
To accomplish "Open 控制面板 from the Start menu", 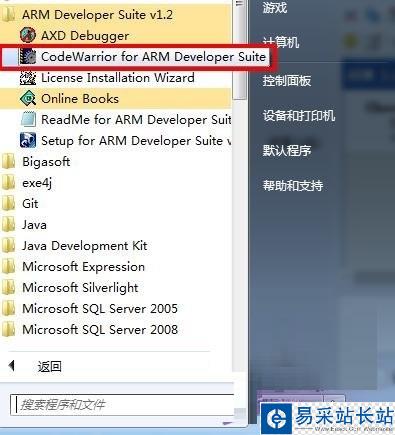I will point(287,81).
